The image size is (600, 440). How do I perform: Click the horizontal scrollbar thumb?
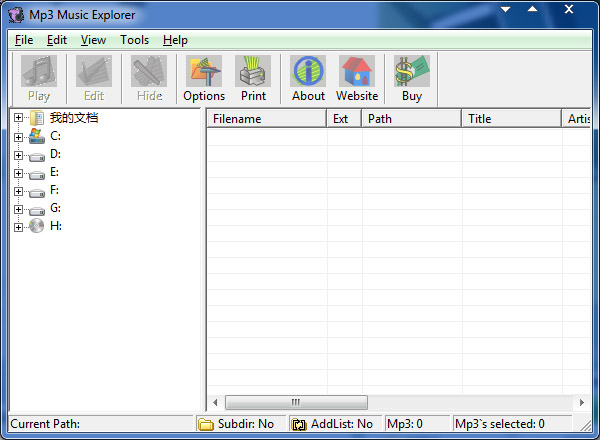click(x=296, y=402)
